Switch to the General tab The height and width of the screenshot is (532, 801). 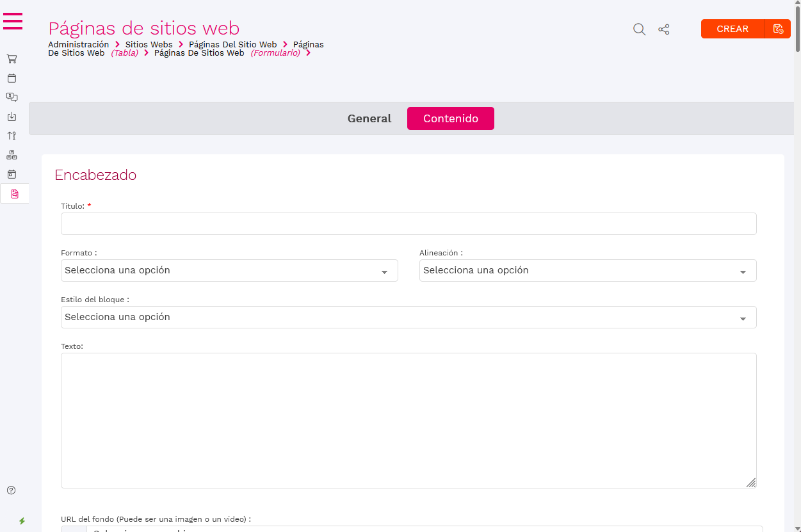pyautogui.click(x=369, y=118)
